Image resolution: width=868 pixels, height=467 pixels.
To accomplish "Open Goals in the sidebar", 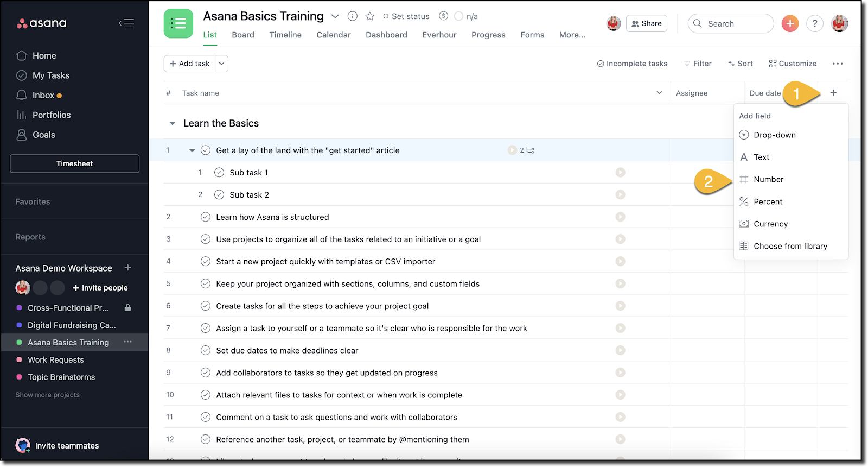I will point(43,135).
